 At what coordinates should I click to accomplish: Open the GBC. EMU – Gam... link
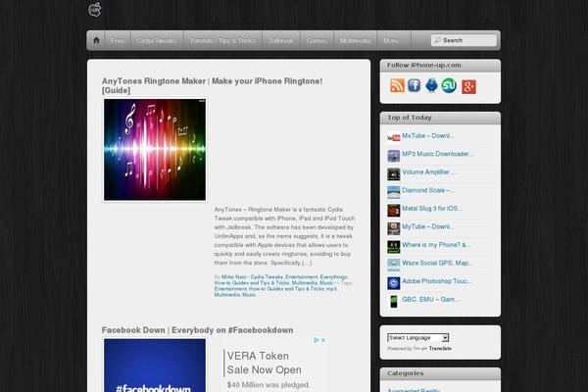click(x=431, y=299)
